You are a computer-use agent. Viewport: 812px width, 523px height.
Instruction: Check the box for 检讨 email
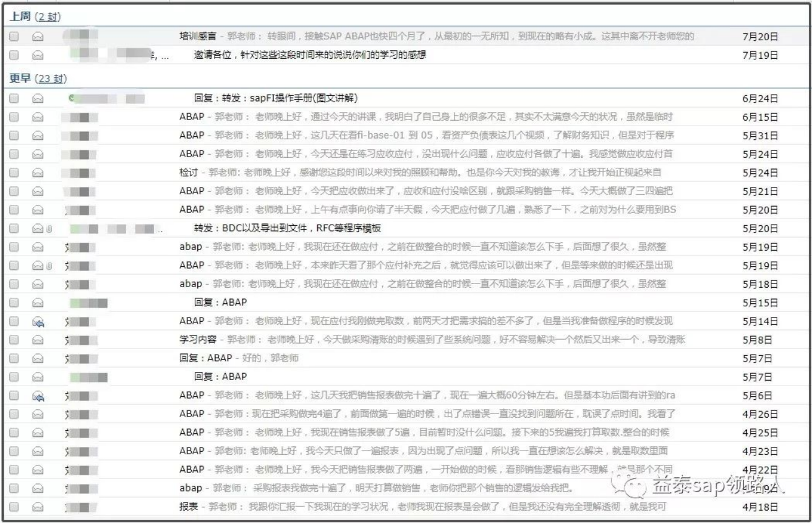[x=14, y=173]
